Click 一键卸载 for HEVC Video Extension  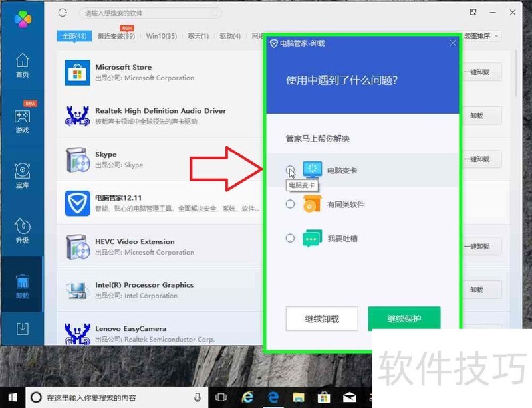[x=481, y=247]
